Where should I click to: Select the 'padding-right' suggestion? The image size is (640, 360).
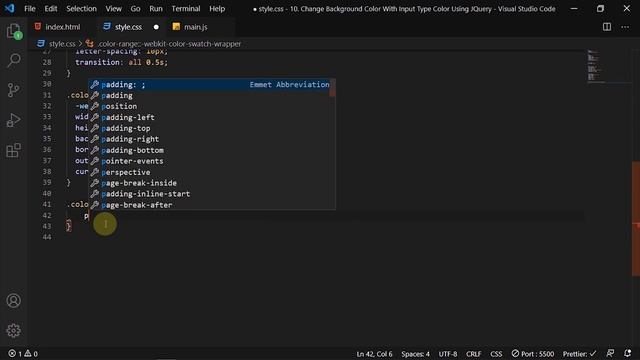pos(209,139)
